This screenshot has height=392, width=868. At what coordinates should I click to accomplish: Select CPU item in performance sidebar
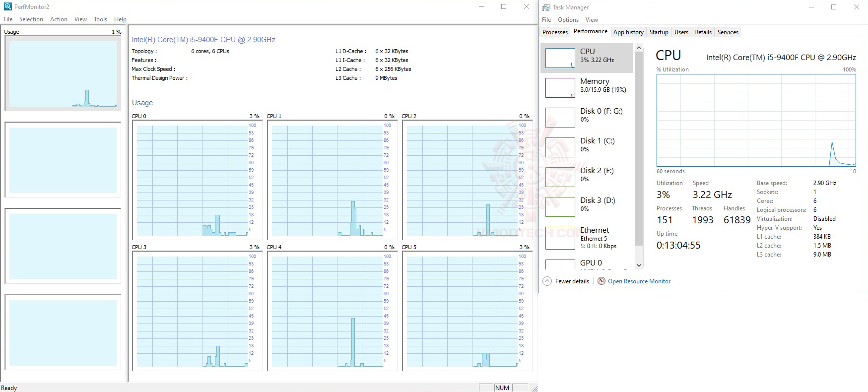[x=587, y=58]
